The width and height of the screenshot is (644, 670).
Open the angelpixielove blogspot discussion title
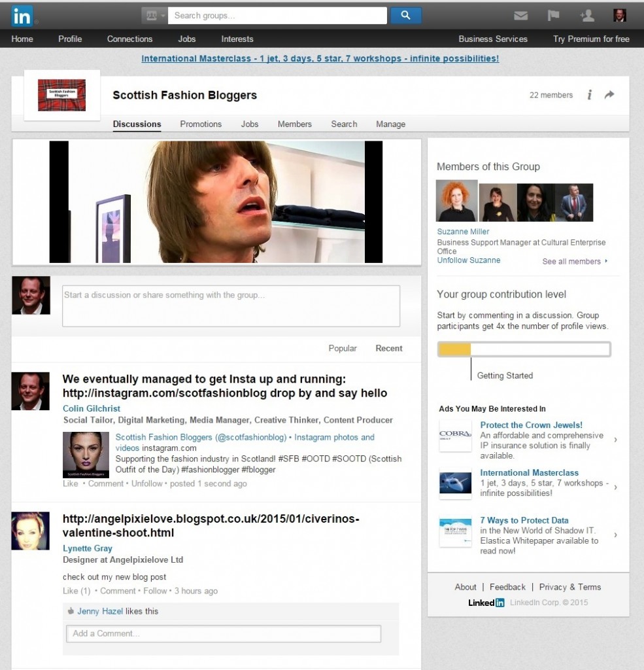click(x=211, y=525)
